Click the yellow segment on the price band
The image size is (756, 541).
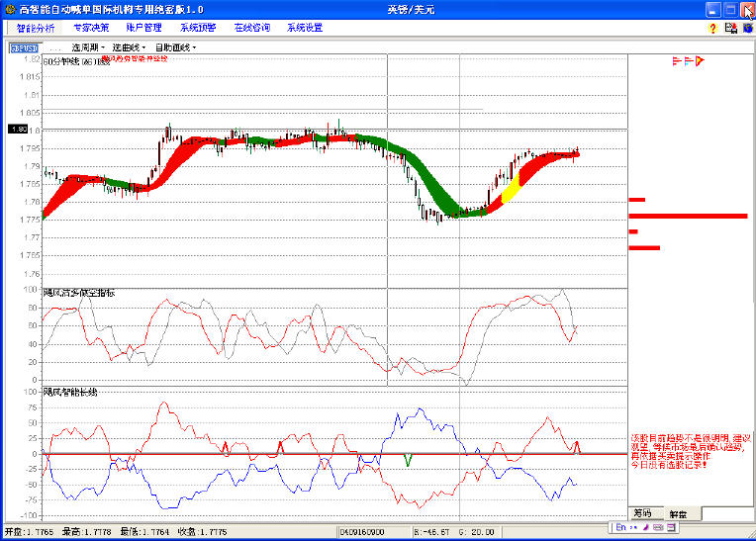point(512,189)
